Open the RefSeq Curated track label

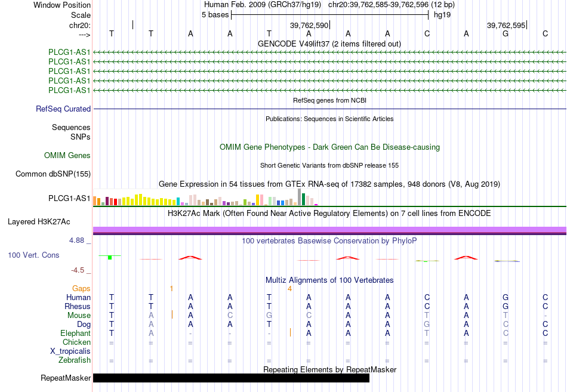click(63, 109)
